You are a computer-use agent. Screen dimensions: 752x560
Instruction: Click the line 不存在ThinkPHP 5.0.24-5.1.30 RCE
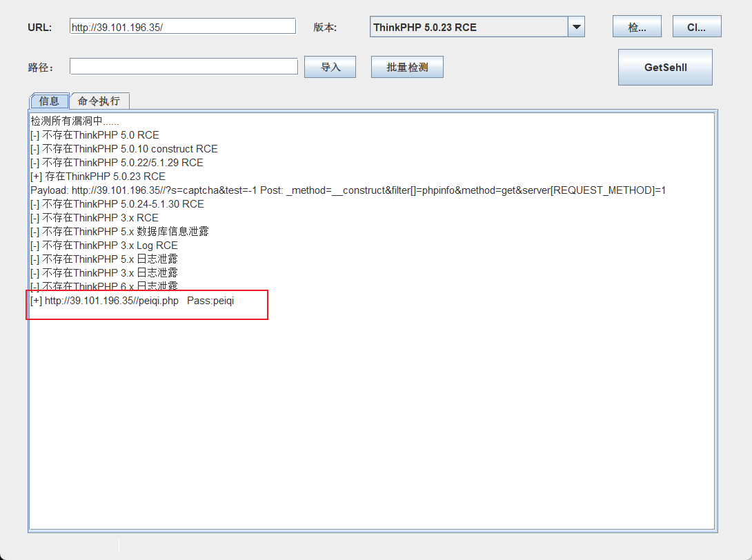(x=117, y=204)
